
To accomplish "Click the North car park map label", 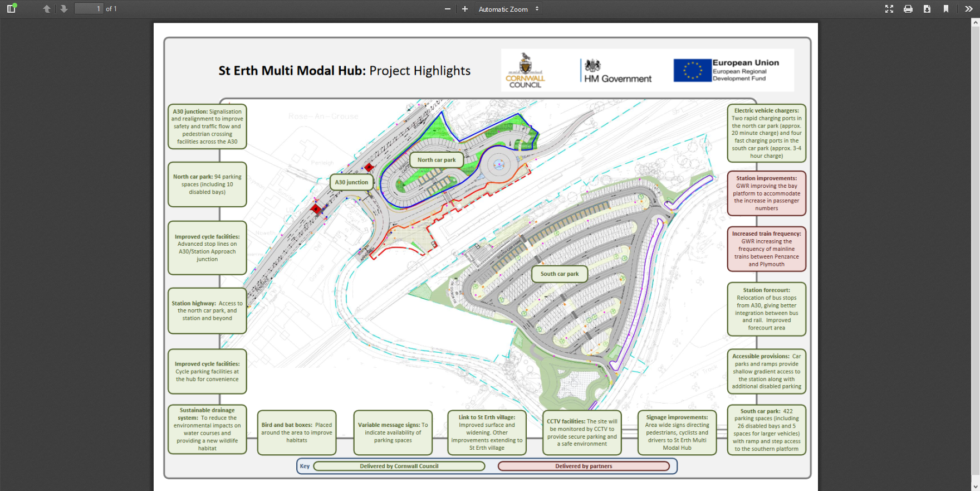I will click(x=437, y=160).
